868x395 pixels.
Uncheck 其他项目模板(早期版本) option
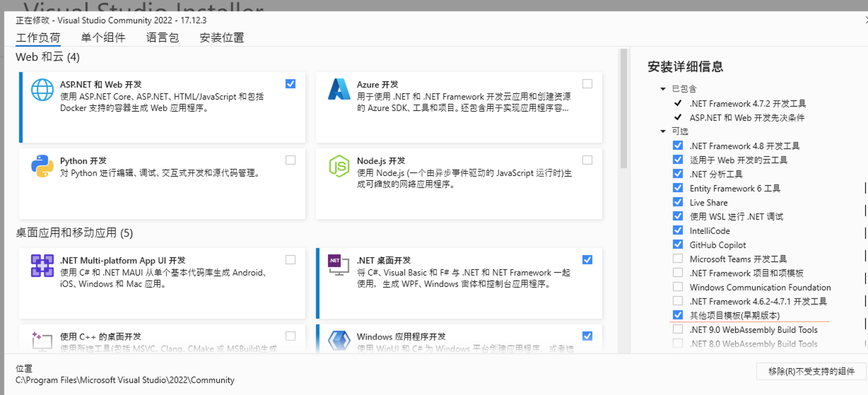coord(678,315)
